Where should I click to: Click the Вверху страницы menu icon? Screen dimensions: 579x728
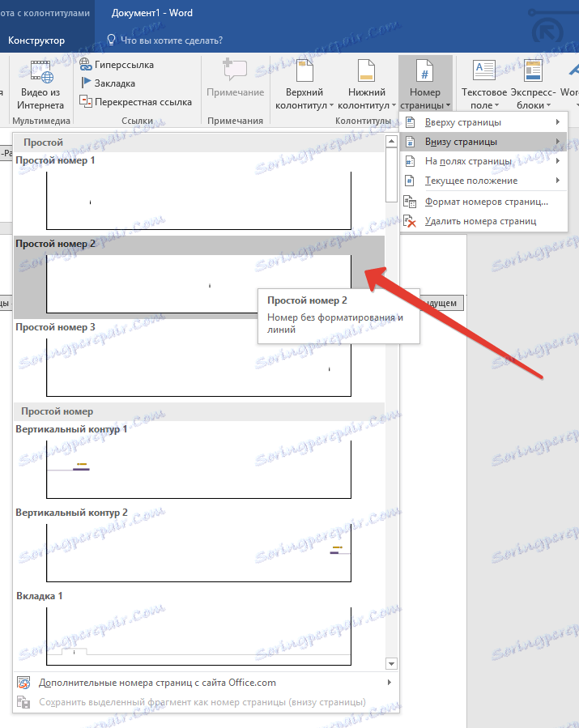(410, 122)
